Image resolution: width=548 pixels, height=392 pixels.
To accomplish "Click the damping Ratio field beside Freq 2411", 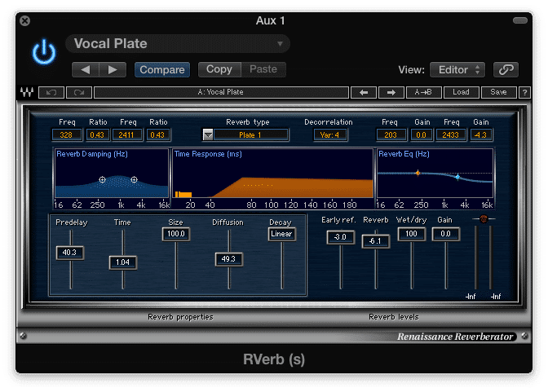I will tap(157, 134).
